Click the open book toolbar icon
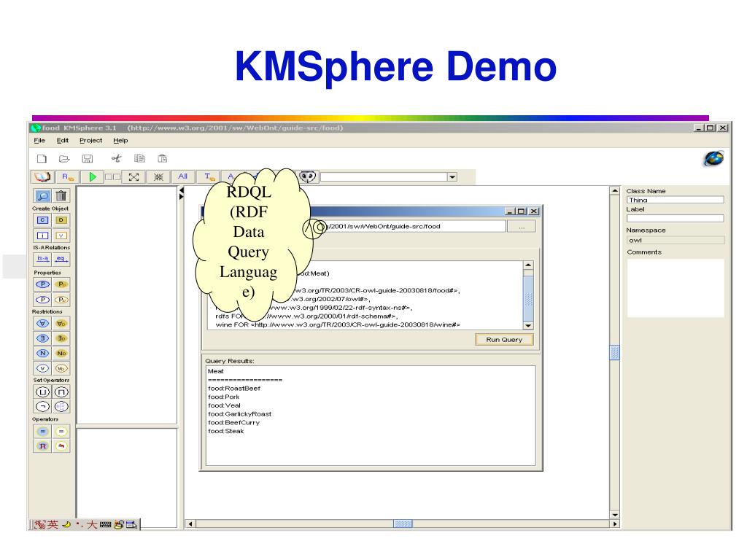The height and width of the screenshot is (560, 747). point(42,176)
